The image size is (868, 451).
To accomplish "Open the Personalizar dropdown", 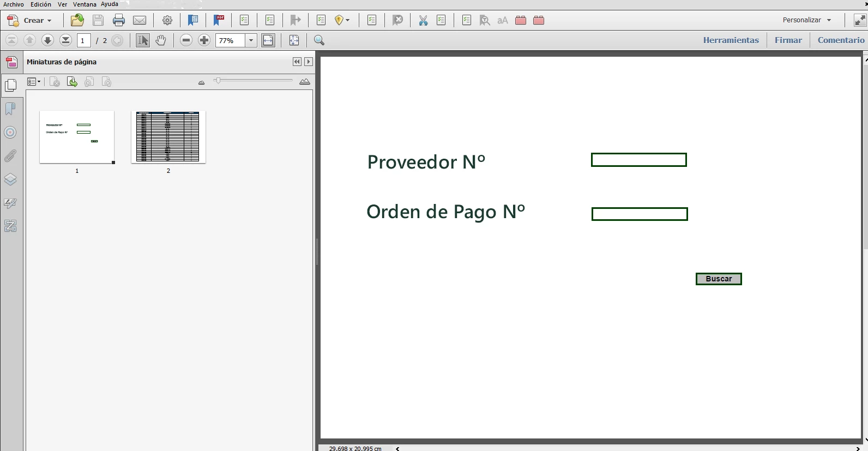I will click(807, 20).
